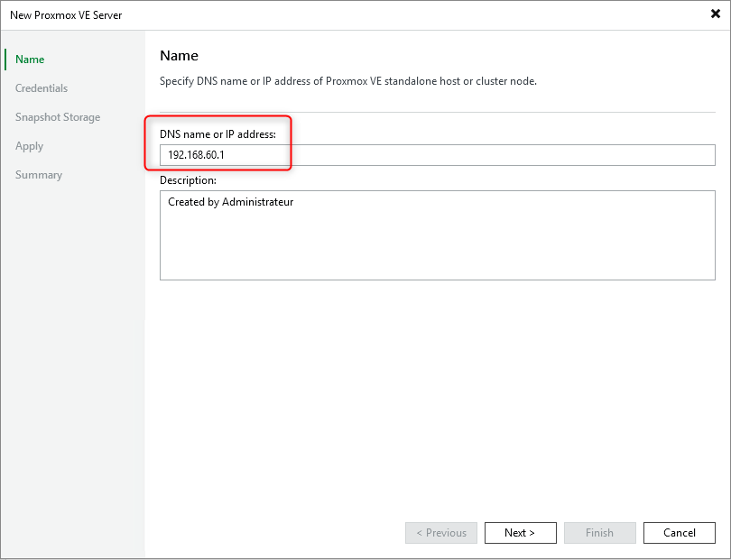The height and width of the screenshot is (560, 731).
Task: Click the Name page heading
Action: [179, 55]
